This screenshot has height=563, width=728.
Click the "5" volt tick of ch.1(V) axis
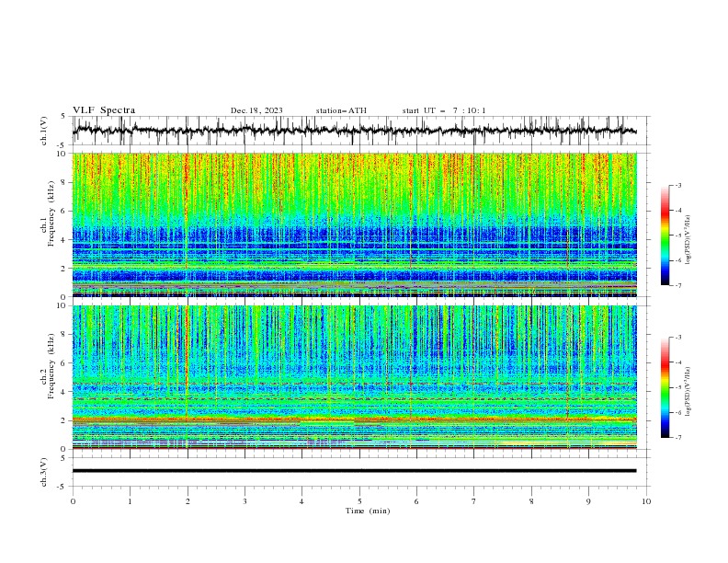(65, 117)
